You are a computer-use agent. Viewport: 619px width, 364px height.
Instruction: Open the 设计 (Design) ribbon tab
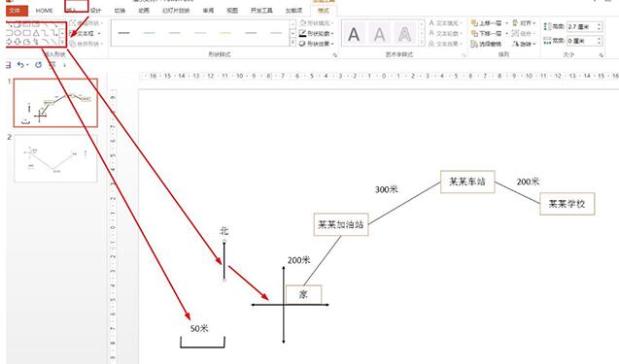[x=96, y=11]
